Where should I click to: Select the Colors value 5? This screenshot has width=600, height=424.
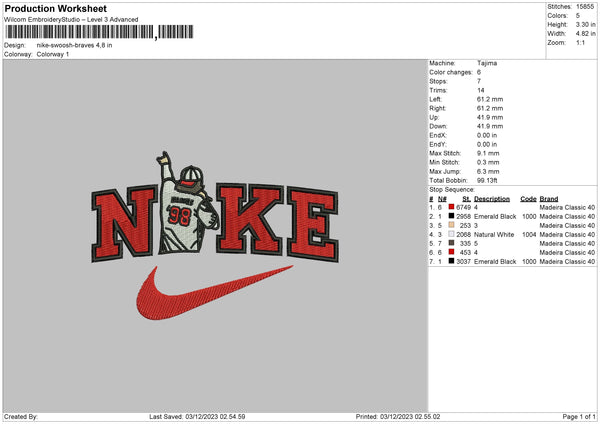(x=578, y=16)
